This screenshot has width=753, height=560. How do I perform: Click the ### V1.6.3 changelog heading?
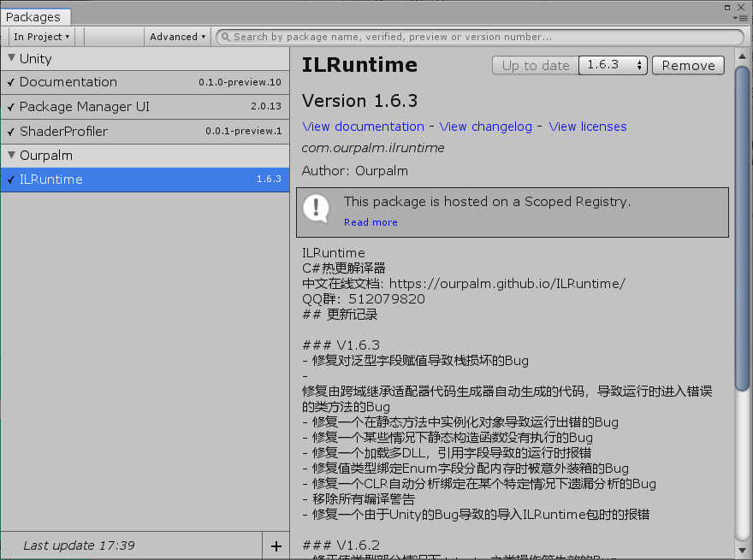click(341, 345)
